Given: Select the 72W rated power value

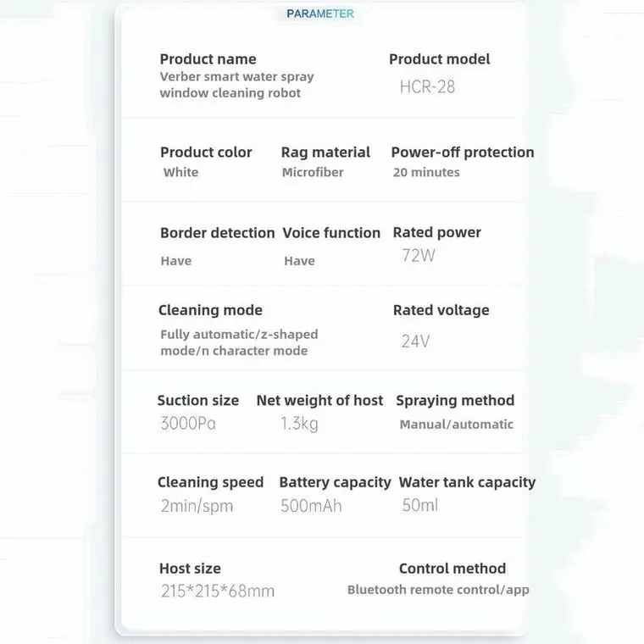Looking at the screenshot, I should pos(418,255).
